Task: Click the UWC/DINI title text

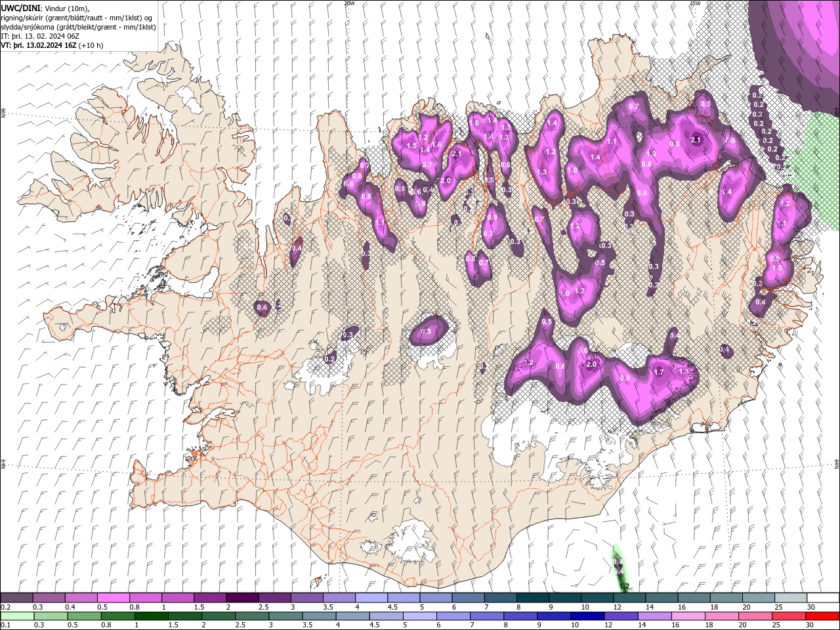Action: 21,7
